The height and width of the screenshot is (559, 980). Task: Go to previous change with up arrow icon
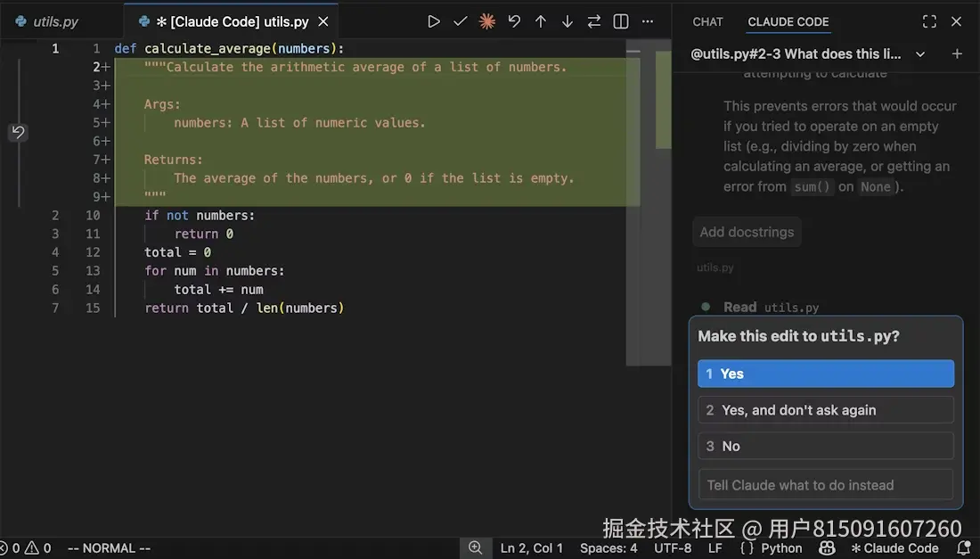click(x=541, y=20)
